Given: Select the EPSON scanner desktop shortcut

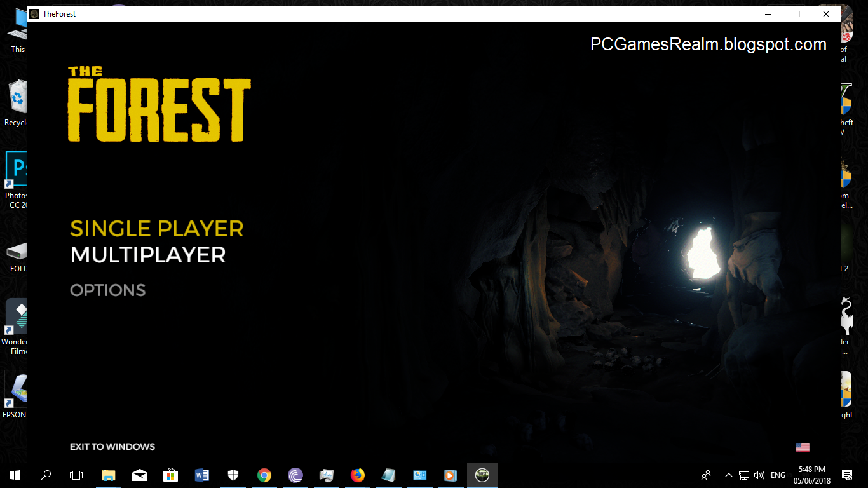Looking at the screenshot, I should (15, 395).
